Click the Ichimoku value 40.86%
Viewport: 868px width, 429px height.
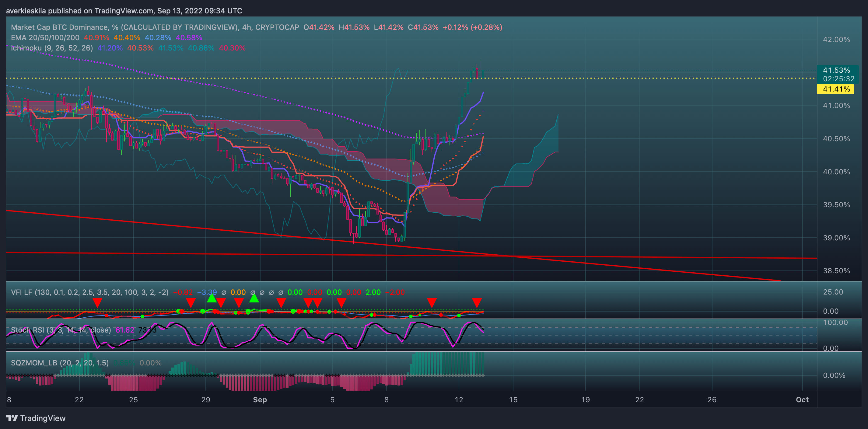pyautogui.click(x=201, y=48)
